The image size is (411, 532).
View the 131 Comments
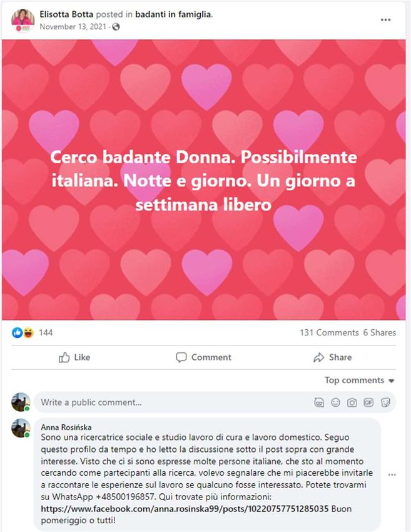pos(329,332)
